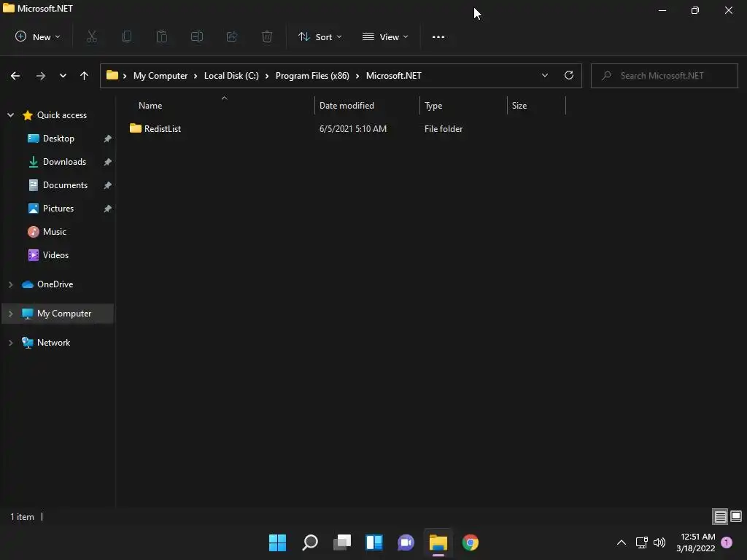Click My Computer in the address path

tap(160, 76)
